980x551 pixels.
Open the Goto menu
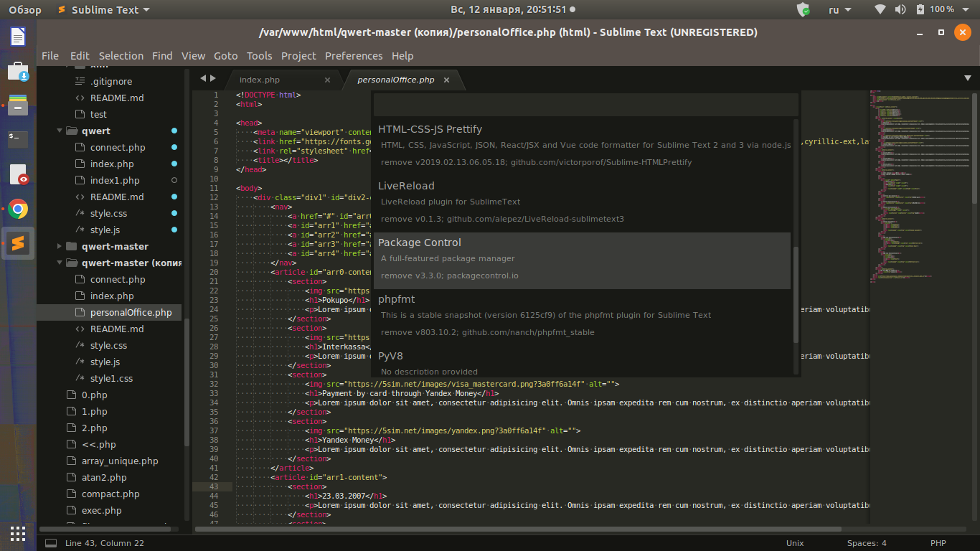pos(225,56)
